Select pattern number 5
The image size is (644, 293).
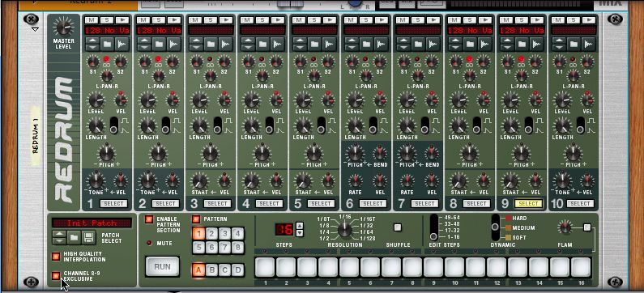click(x=198, y=248)
